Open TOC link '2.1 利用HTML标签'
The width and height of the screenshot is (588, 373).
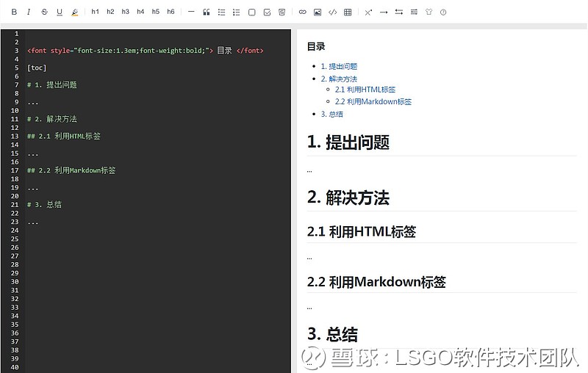coord(365,90)
